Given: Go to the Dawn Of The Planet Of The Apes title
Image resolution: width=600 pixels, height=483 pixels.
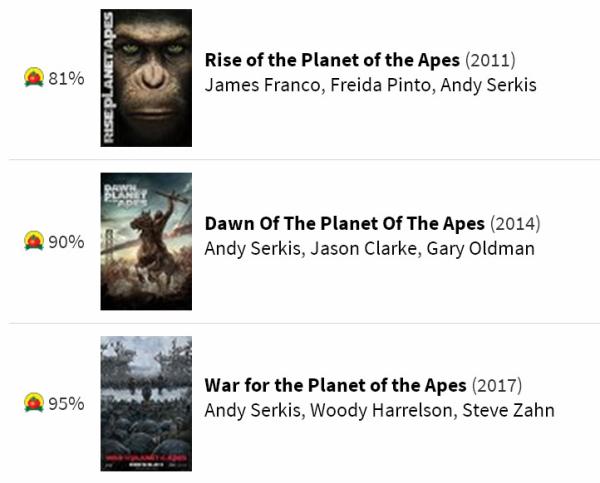Looking at the screenshot, I should point(345,223).
